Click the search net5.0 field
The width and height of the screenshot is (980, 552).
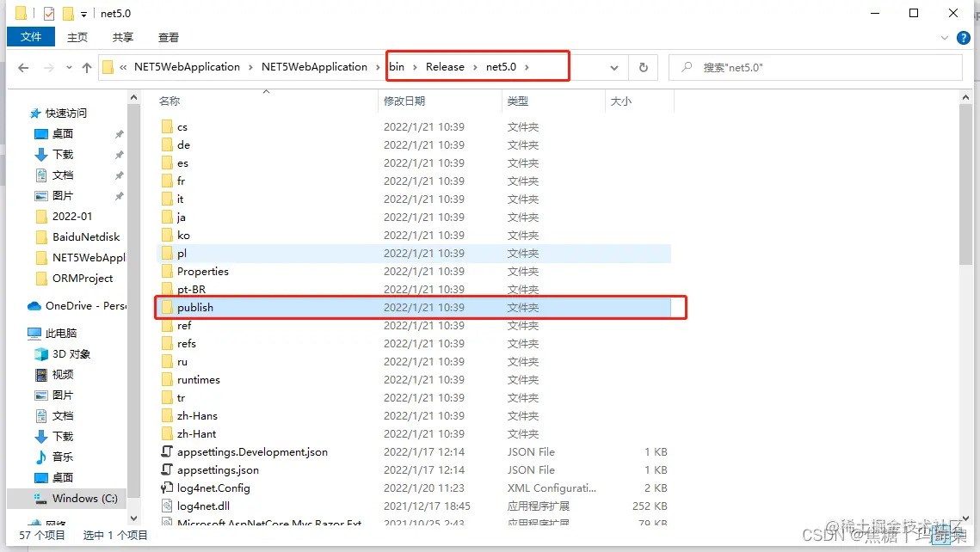(816, 67)
